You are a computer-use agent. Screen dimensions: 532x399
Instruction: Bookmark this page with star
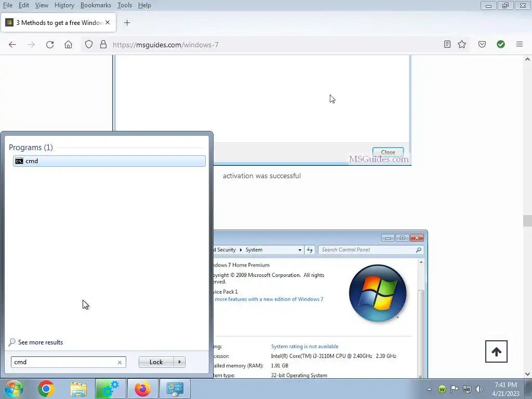coord(462,44)
